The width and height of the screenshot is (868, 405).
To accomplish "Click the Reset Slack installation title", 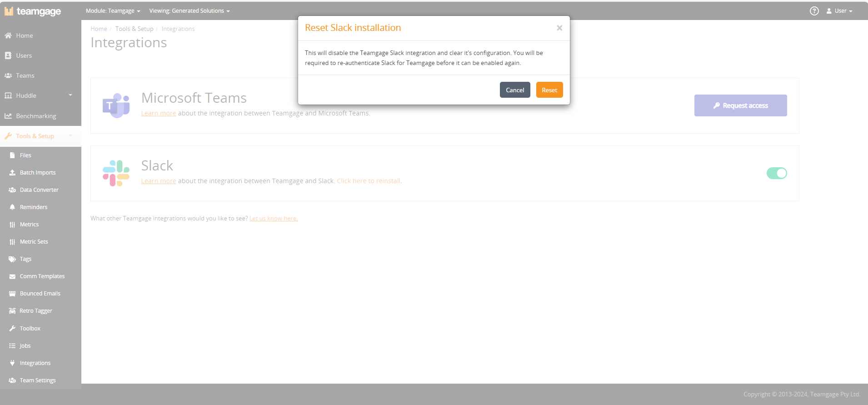I will [x=353, y=28].
